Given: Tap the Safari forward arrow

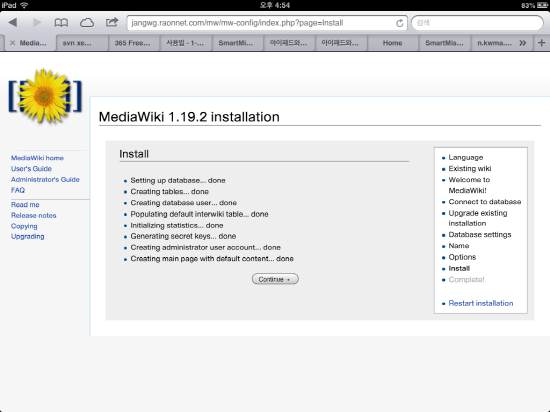Looking at the screenshot, I should click(37, 23).
